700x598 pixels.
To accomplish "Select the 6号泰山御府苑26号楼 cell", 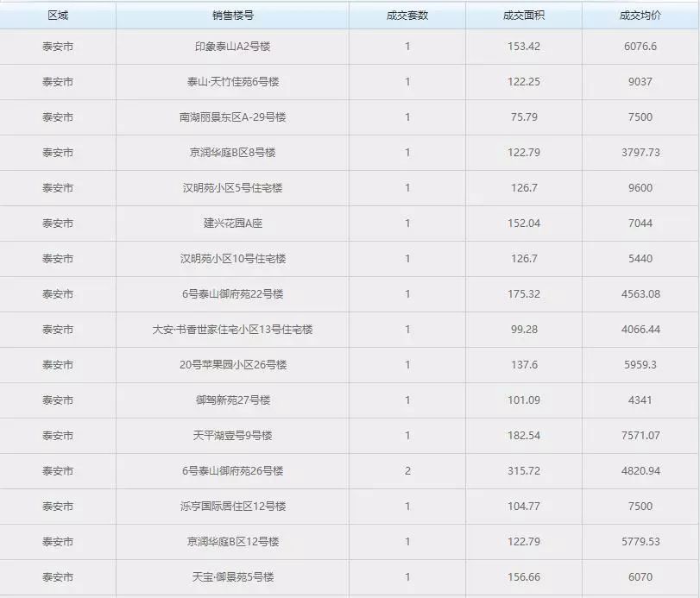I will [232, 471].
